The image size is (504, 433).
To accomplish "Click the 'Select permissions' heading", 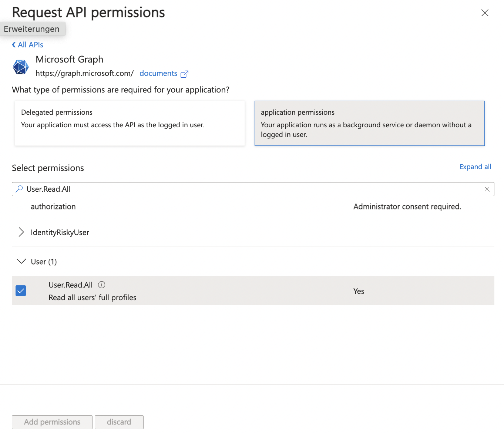I will [x=48, y=168].
